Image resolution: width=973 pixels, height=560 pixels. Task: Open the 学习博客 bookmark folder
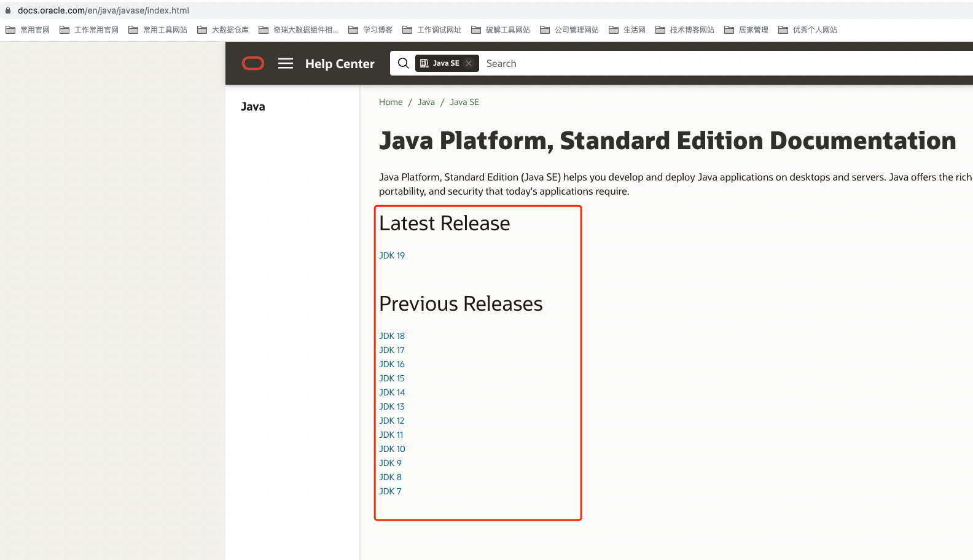point(370,29)
